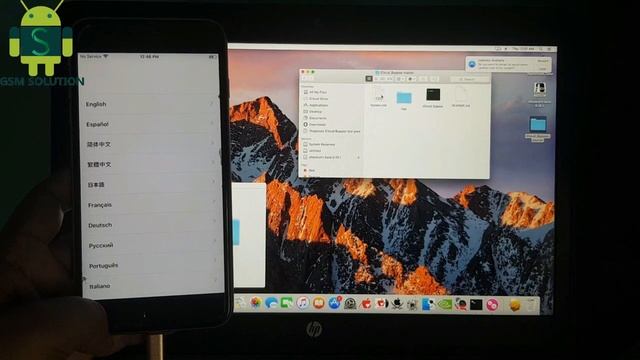
Task: Open iBooks from the Dock
Action: click(x=319, y=303)
